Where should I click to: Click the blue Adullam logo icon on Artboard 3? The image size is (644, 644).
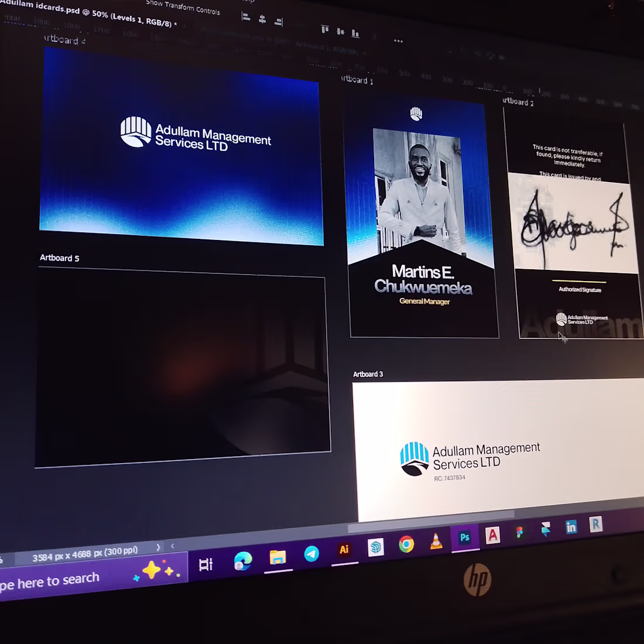pos(415,459)
